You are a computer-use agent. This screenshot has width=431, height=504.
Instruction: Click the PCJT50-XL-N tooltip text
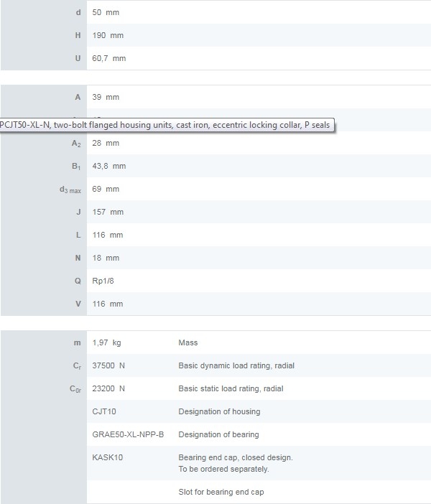(164, 125)
